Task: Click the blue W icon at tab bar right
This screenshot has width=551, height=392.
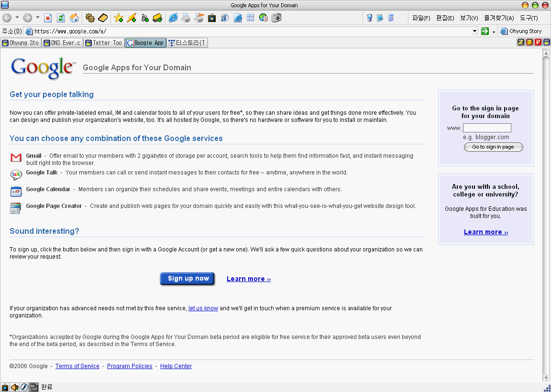Action: coord(546,43)
